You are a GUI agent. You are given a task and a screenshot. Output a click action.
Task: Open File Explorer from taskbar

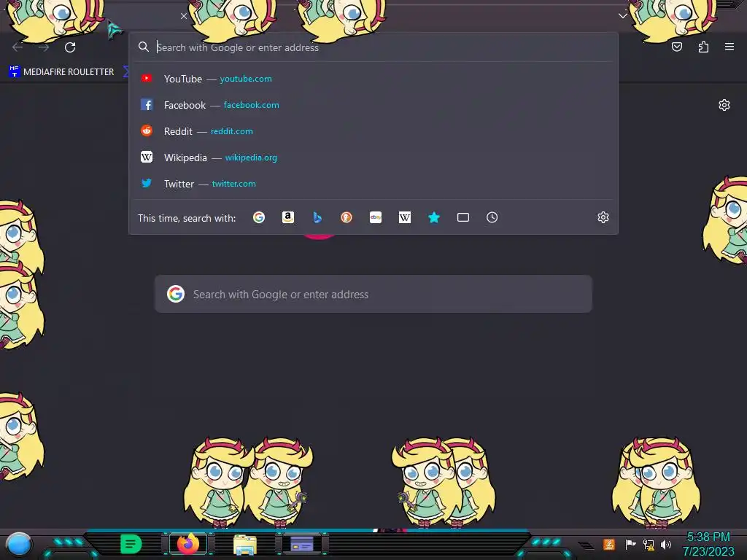pyautogui.click(x=245, y=545)
